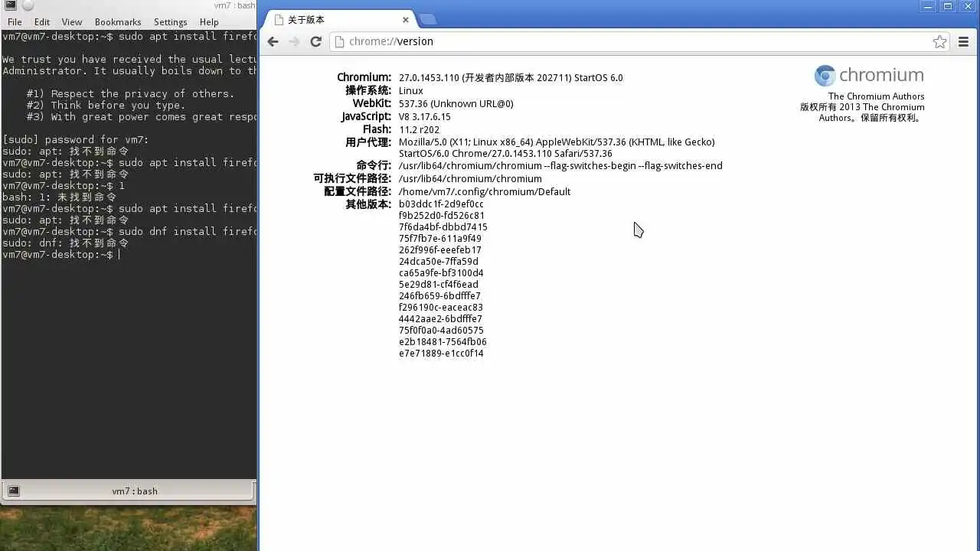Click the variation ca65a9fe-bf3100d4

441,272
